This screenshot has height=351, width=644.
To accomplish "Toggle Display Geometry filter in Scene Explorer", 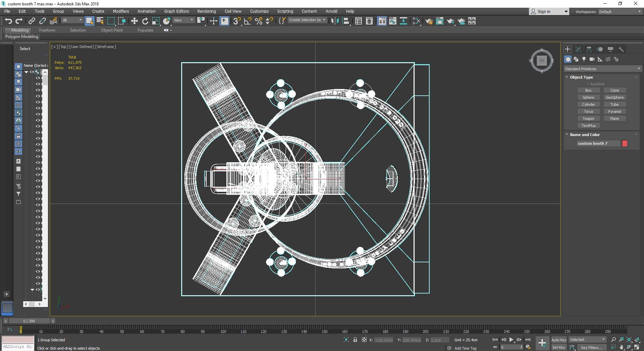I will [x=18, y=67].
